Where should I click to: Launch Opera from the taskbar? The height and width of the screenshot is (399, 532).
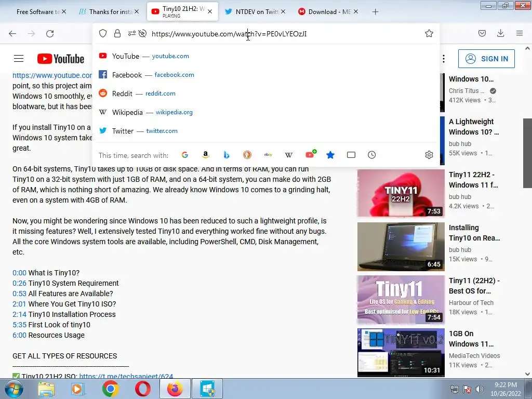(142, 389)
